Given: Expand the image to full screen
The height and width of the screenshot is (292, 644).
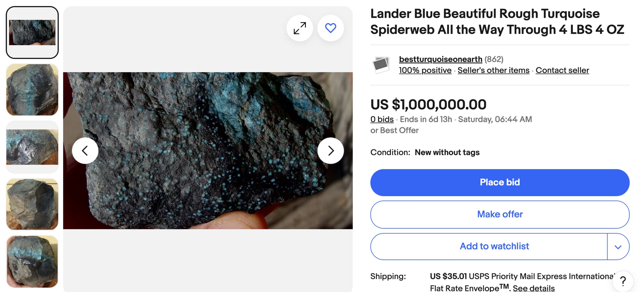Looking at the screenshot, I should click(300, 28).
